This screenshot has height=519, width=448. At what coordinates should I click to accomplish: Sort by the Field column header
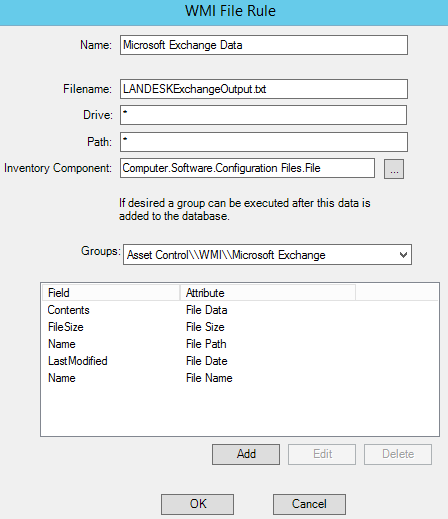[x=111, y=293]
